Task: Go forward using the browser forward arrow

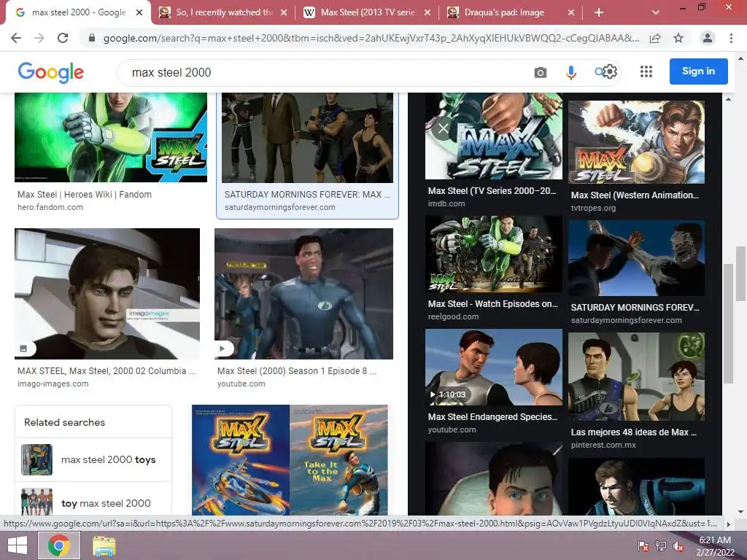Action: [x=39, y=38]
